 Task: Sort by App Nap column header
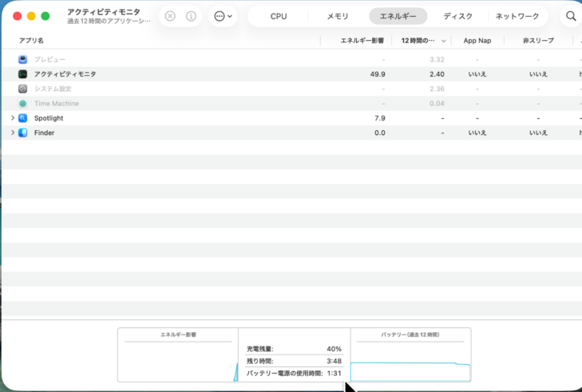[x=477, y=40]
